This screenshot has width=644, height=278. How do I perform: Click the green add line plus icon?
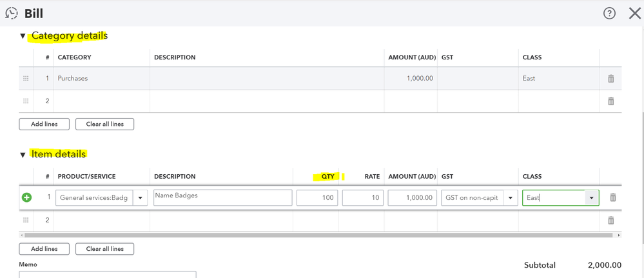coord(26,197)
